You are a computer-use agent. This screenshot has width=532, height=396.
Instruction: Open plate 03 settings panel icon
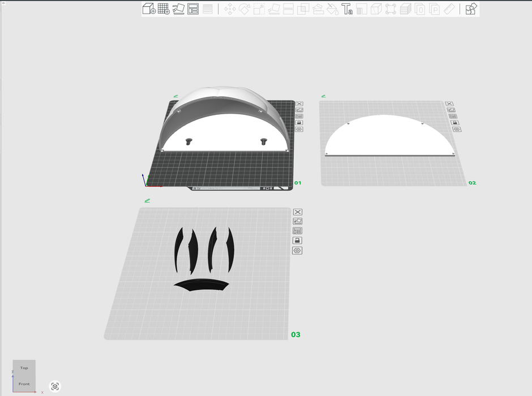[x=297, y=231]
